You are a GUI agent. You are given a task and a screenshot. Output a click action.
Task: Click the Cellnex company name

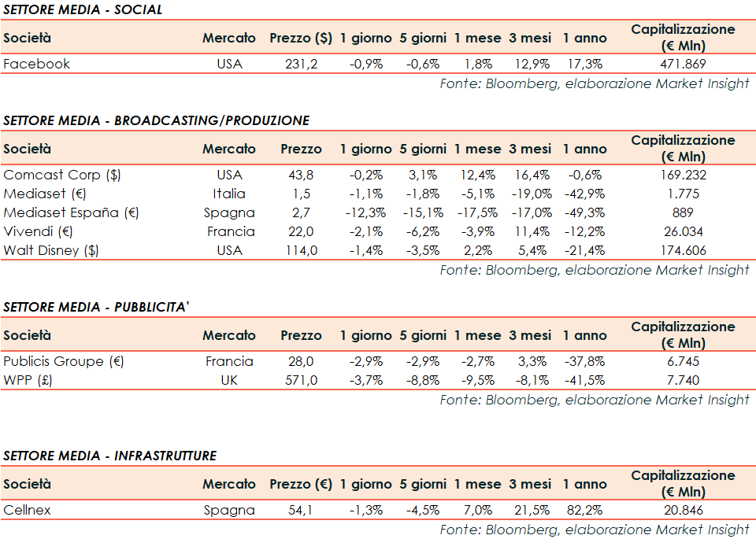coord(27,510)
